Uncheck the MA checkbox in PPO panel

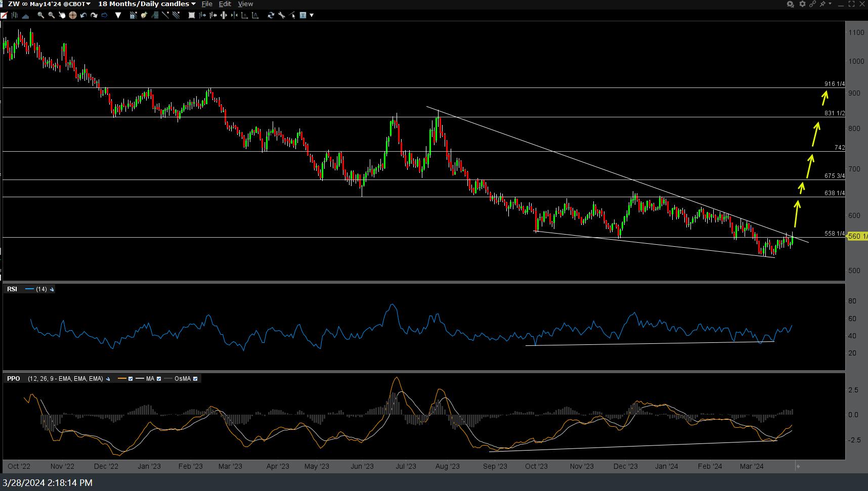pos(159,378)
